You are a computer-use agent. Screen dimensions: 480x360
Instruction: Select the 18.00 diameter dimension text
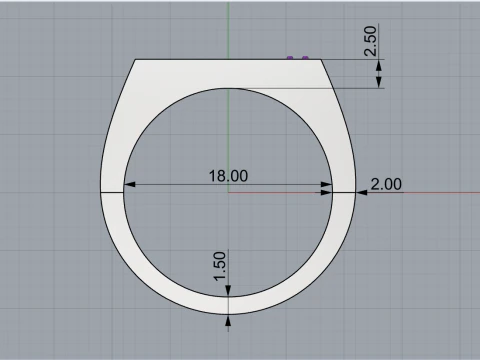click(228, 176)
